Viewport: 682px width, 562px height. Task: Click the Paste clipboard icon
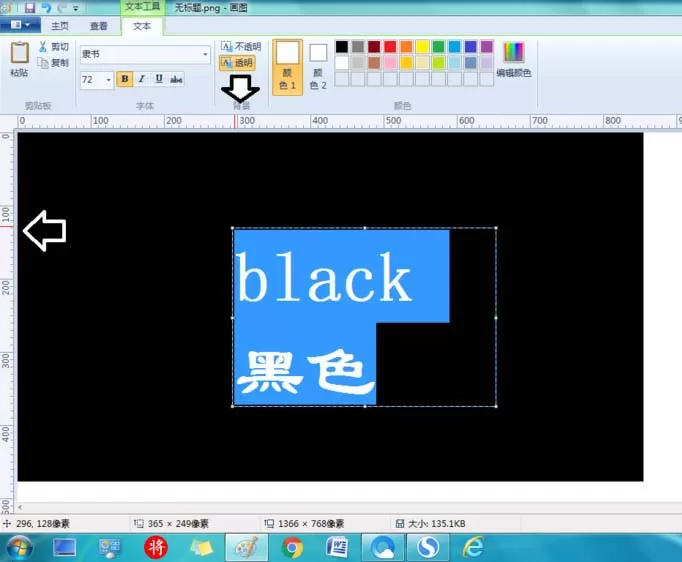coord(20,53)
